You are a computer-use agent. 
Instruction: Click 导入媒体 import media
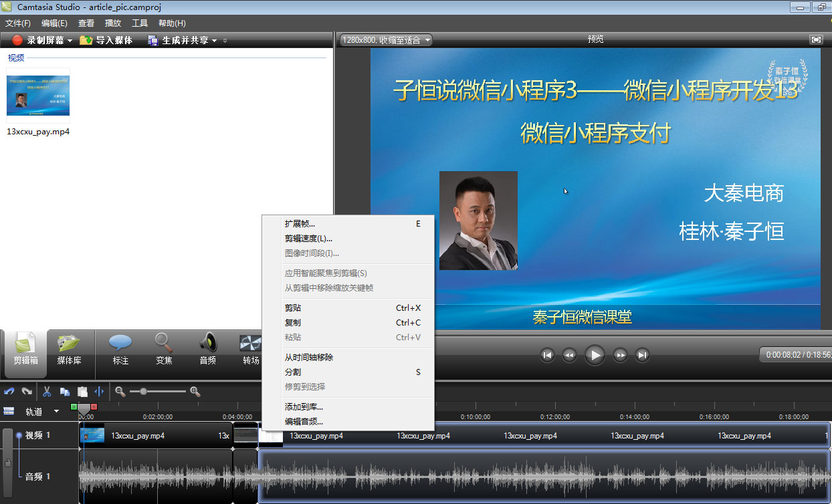(x=106, y=40)
